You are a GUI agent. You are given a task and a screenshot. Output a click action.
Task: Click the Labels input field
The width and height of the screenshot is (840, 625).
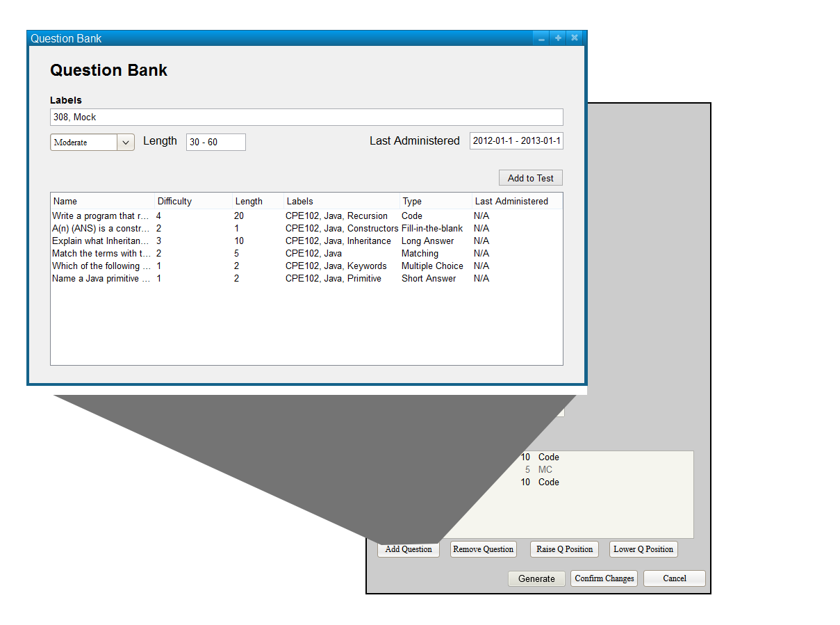pyautogui.click(x=306, y=117)
